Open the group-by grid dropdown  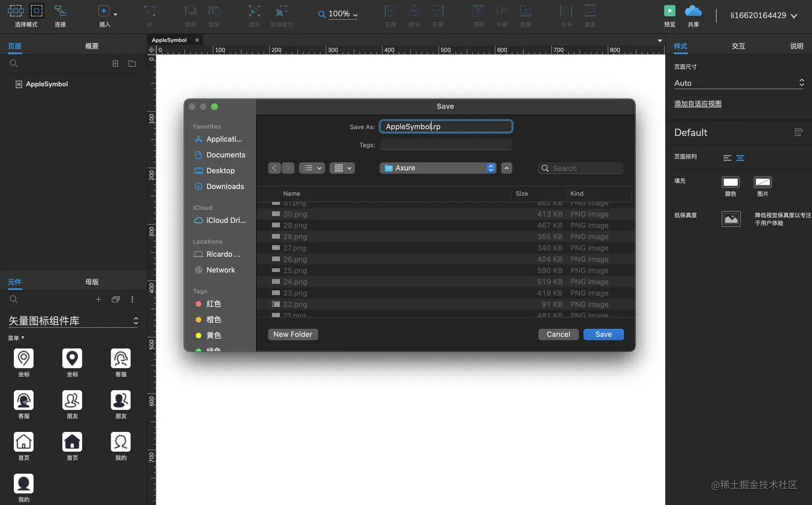tap(342, 168)
